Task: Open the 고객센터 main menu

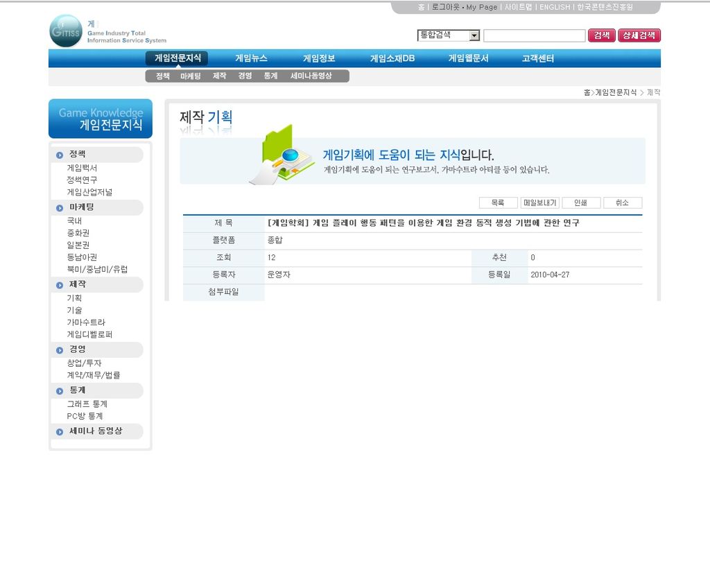Action: coord(538,58)
